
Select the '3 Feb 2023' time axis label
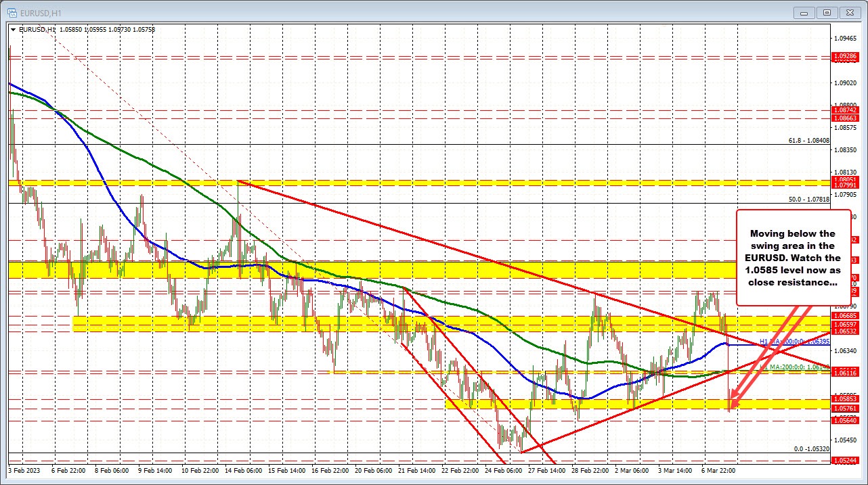(x=23, y=469)
